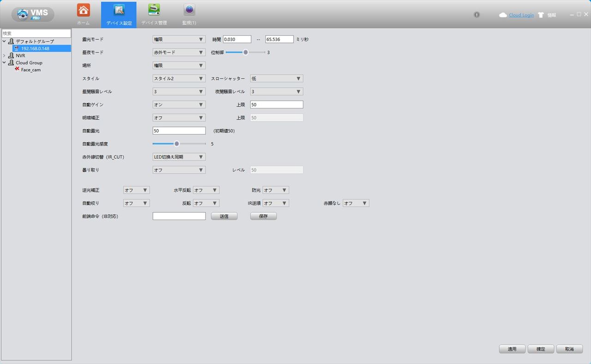This screenshot has width=591, height=364.
Task: Minimize the VMS window
Action: (573, 15)
